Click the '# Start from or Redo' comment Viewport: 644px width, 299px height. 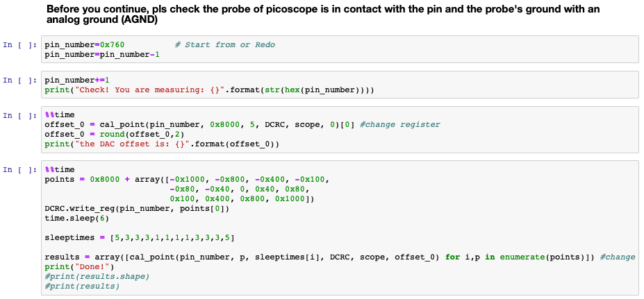pyautogui.click(x=224, y=45)
